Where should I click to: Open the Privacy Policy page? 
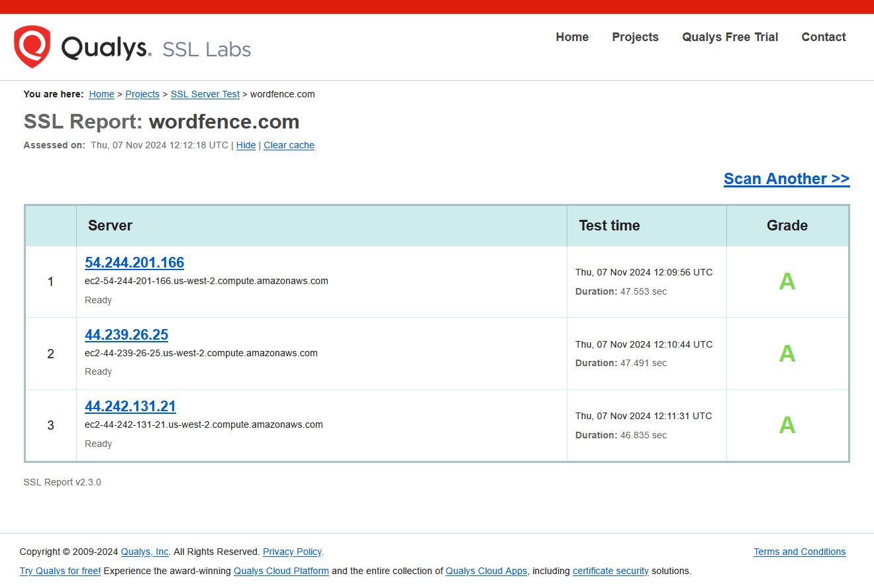[x=291, y=552]
